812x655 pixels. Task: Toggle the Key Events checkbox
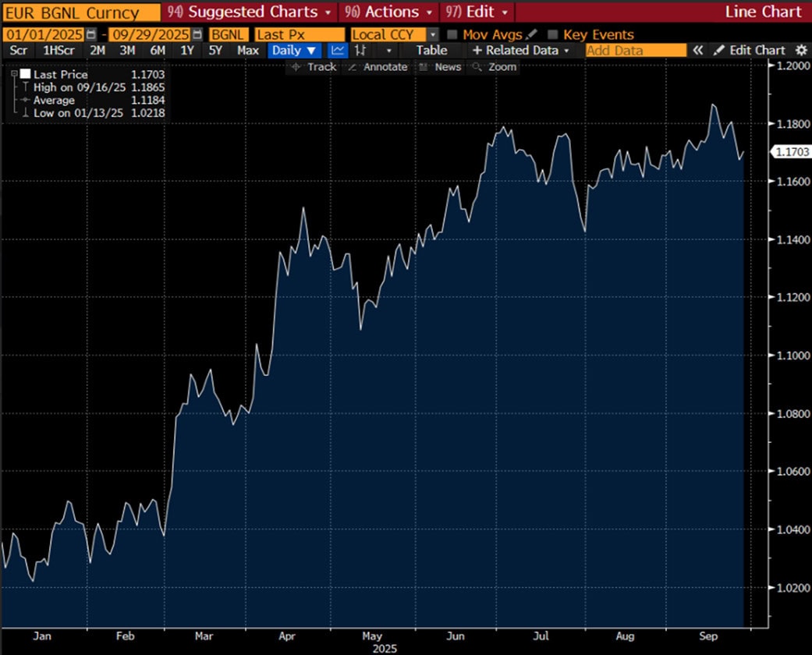pos(552,35)
